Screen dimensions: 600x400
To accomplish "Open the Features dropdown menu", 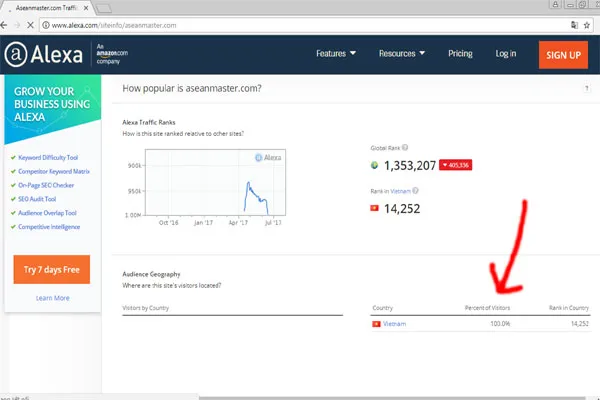I will click(336, 54).
